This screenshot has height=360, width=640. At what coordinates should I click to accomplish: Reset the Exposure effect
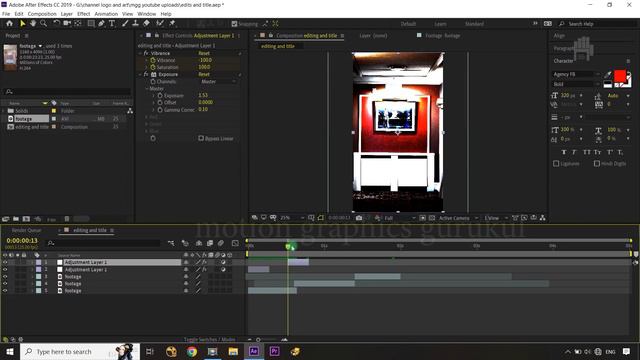pos(204,74)
